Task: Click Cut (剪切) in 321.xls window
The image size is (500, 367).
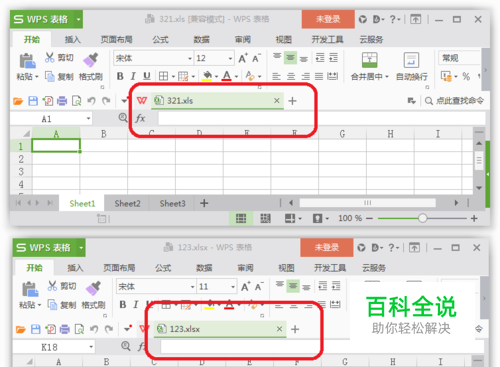Action: point(59,58)
